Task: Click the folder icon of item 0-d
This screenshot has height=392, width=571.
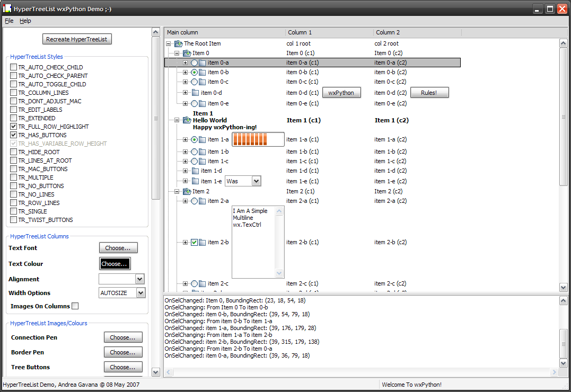Action: [x=195, y=93]
